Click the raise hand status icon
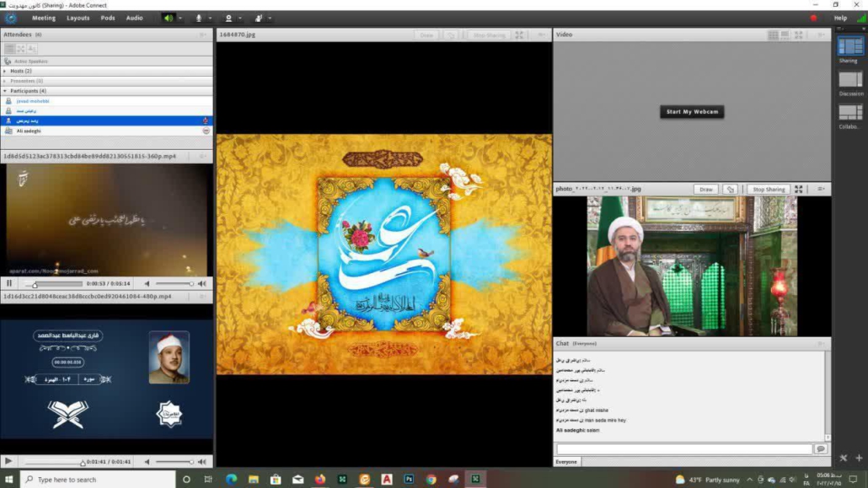868x488 pixels. tap(259, 19)
